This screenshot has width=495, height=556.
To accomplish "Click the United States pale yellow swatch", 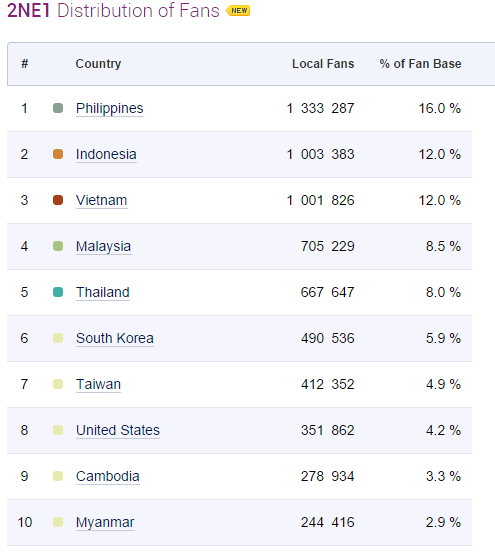I will (x=58, y=430).
